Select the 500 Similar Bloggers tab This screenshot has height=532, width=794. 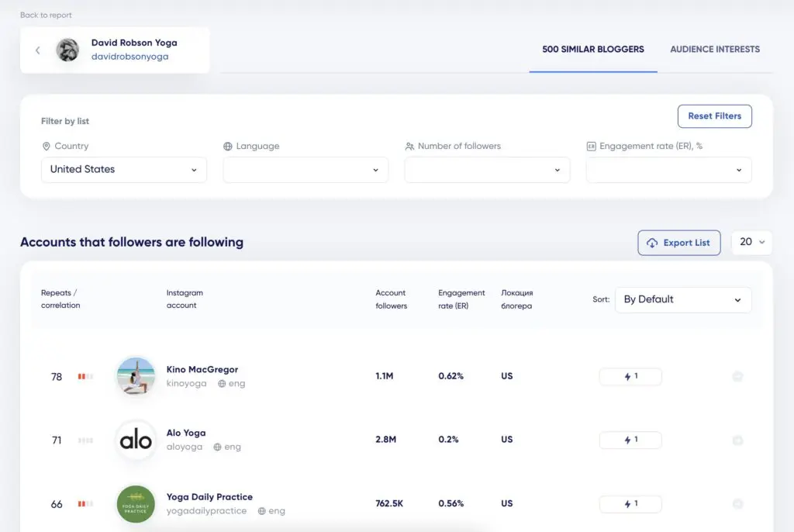pyautogui.click(x=593, y=49)
